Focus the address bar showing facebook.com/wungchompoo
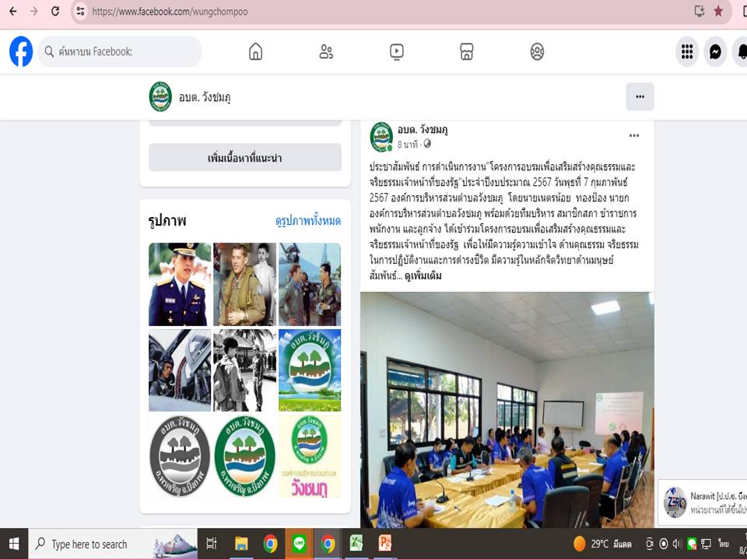The width and height of the screenshot is (747, 560). coord(170,12)
